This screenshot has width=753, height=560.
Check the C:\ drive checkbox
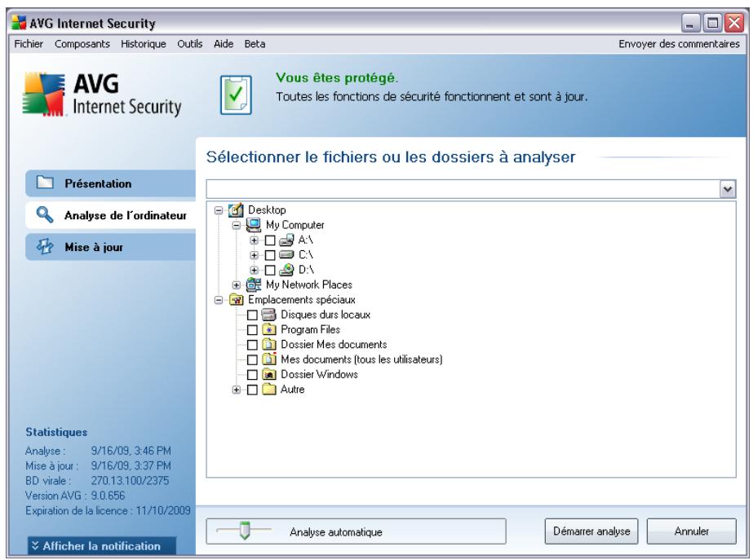click(x=270, y=255)
